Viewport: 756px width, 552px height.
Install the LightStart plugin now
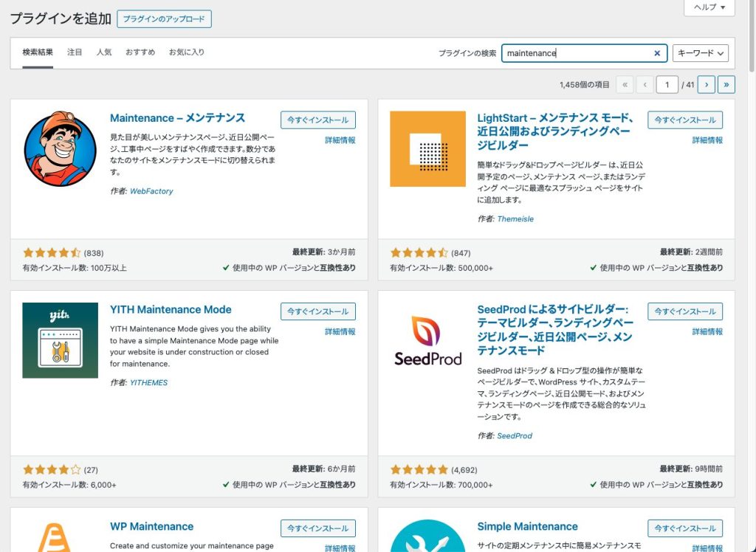(x=684, y=120)
